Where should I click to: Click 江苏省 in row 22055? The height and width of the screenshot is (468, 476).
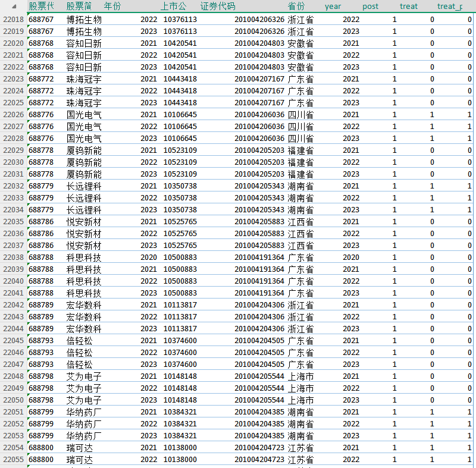(x=300, y=460)
